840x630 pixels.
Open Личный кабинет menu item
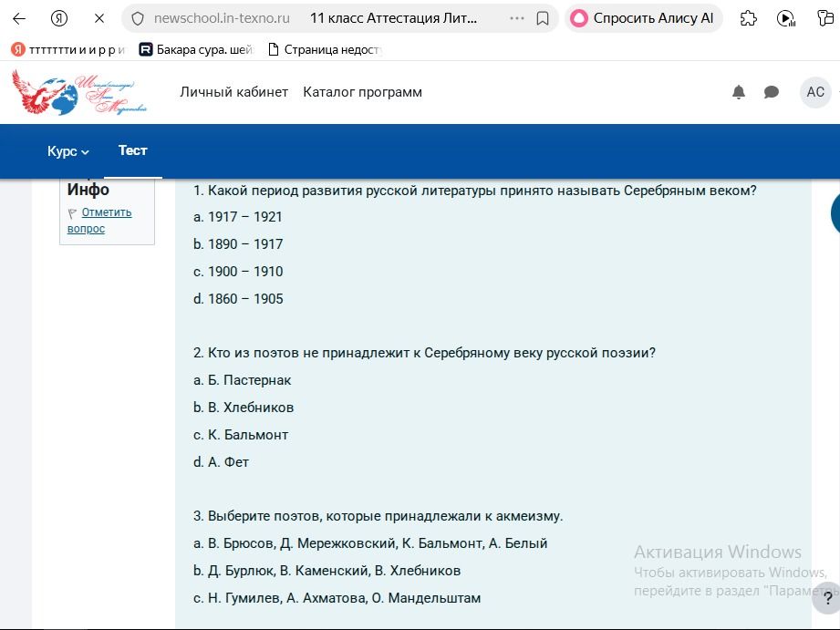click(234, 92)
